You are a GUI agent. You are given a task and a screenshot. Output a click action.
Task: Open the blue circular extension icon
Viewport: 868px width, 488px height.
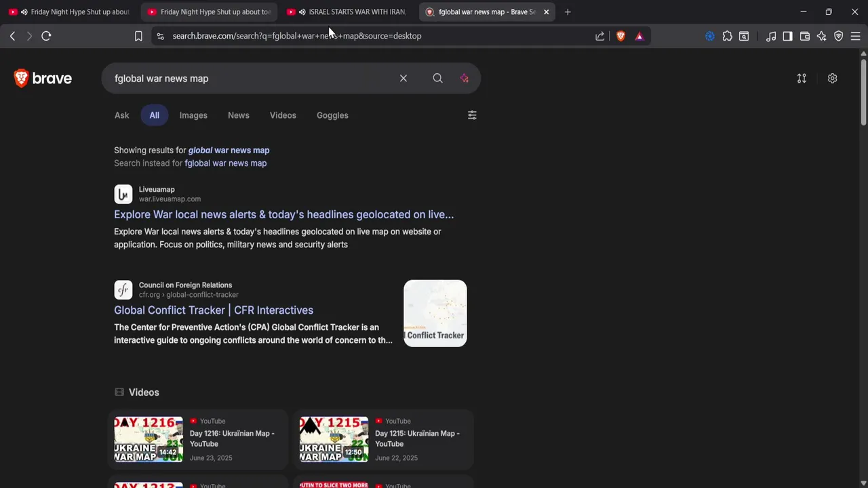(710, 36)
